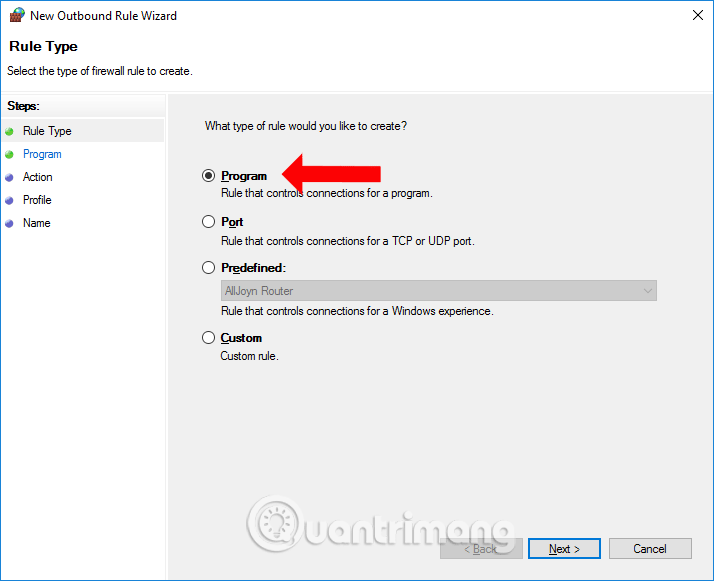Screen dimensions: 714x581
Task: Open the Profile step in Steps list
Action: [x=37, y=200]
